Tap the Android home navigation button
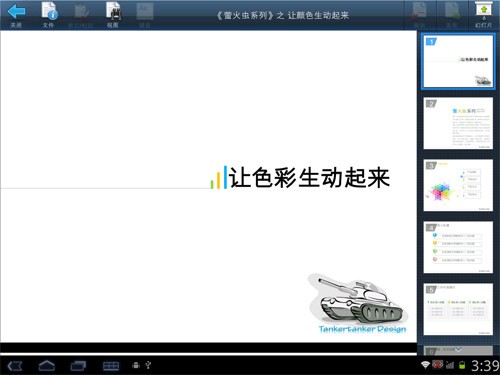This screenshot has height=375, width=500. [47, 366]
